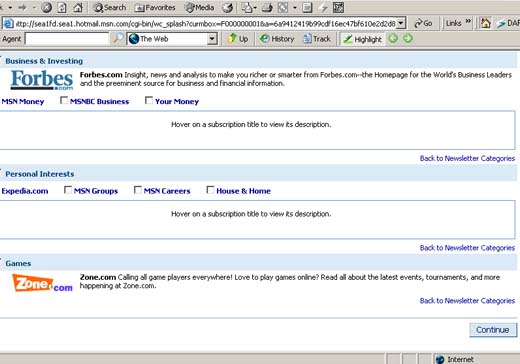Click the Edit page toolbar icon
Screen dimensions: 520x364
[283, 7]
